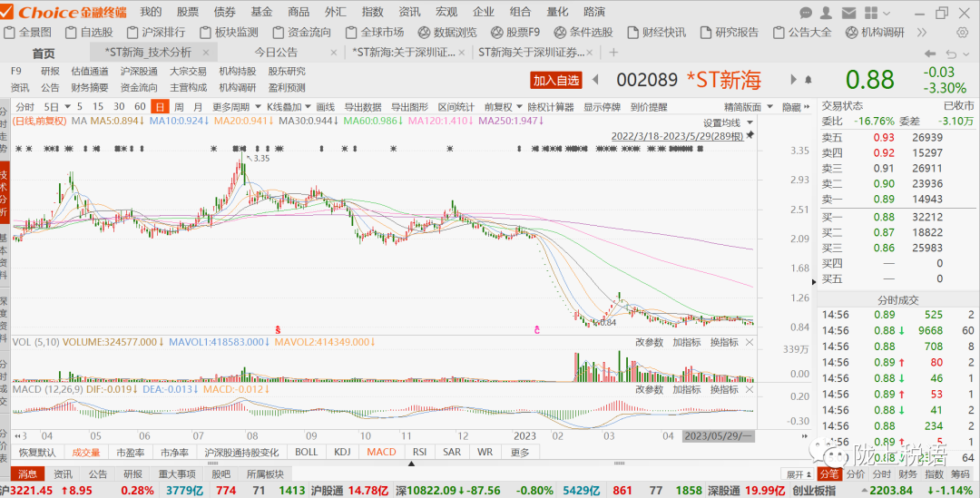Open 条件选股 toolbar item
The width and height of the screenshot is (980, 498).
coord(583,32)
